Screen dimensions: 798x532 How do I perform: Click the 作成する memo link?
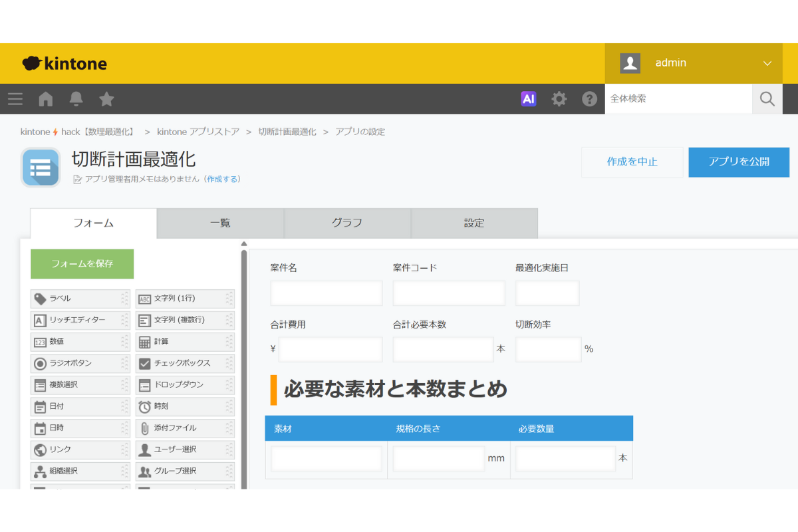[x=223, y=180]
